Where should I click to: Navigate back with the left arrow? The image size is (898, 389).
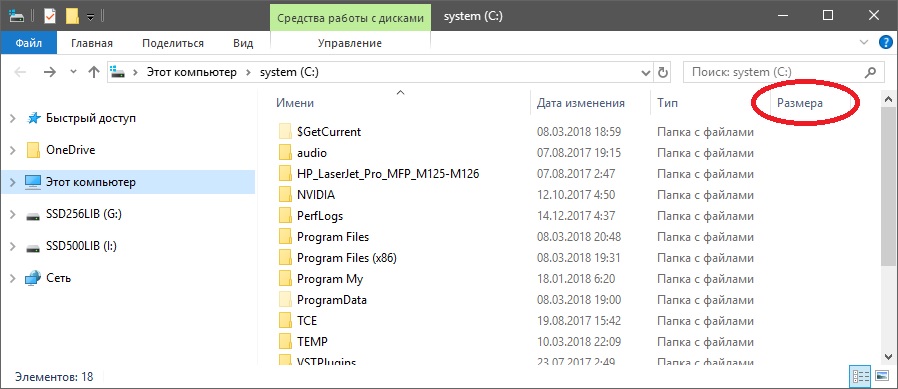[x=20, y=72]
